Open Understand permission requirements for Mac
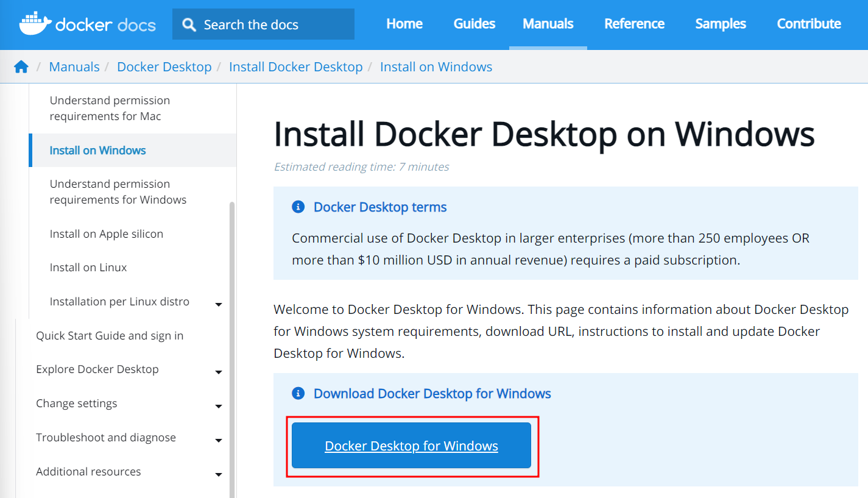 [110, 108]
